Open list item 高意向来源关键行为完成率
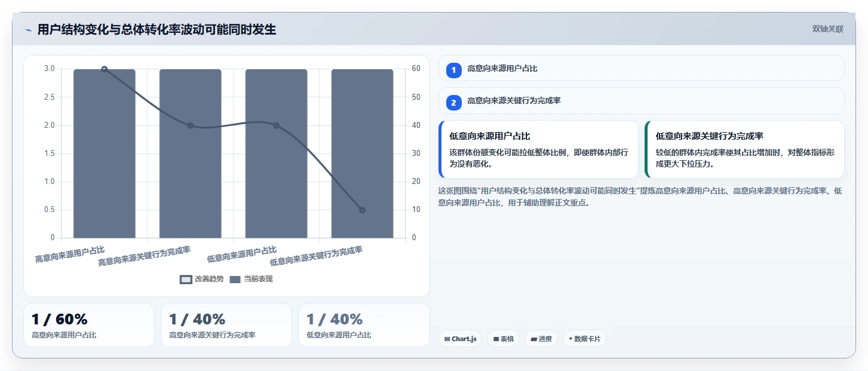The height and width of the screenshot is (371, 868). click(x=641, y=101)
